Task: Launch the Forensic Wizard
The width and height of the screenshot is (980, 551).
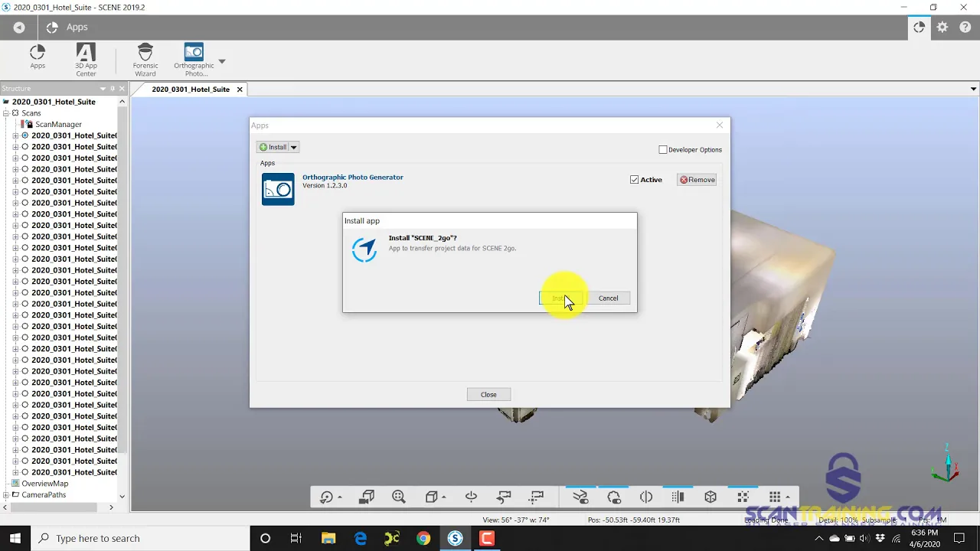Action: (x=145, y=60)
